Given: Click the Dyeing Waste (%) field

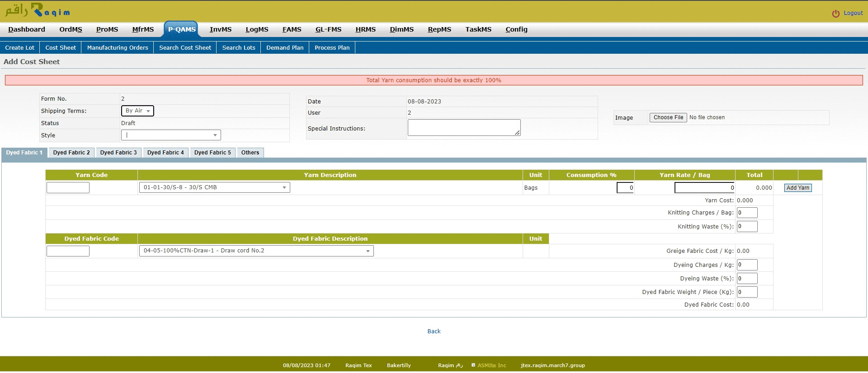Looking at the screenshot, I should [747, 279].
